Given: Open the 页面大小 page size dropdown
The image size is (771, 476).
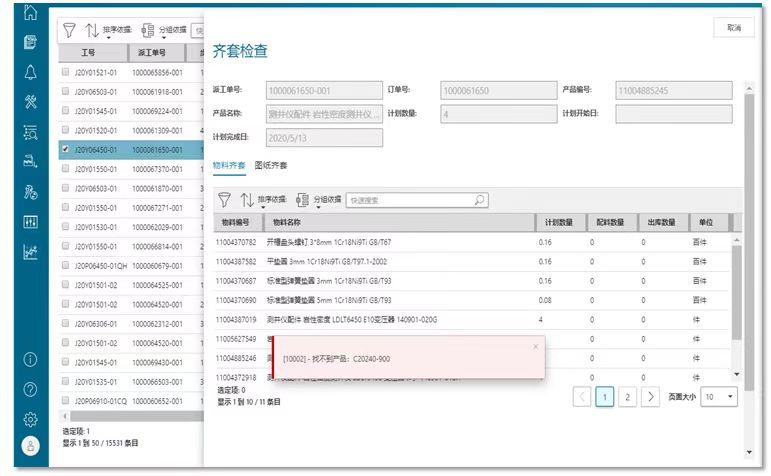Looking at the screenshot, I should click(718, 397).
